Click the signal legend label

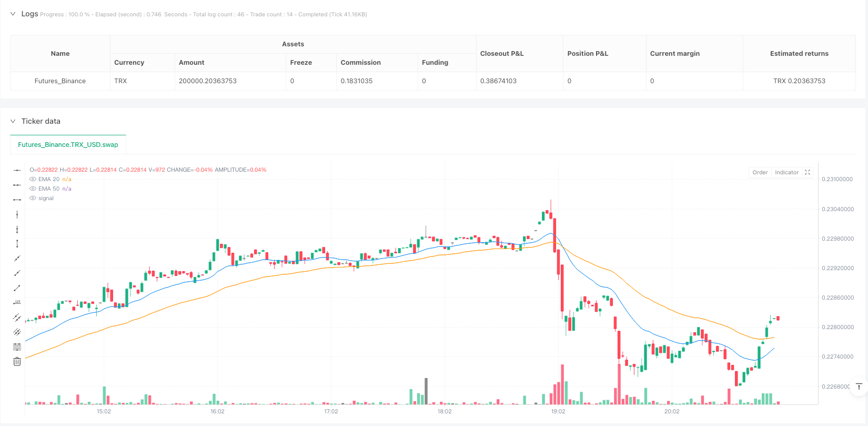[46, 198]
